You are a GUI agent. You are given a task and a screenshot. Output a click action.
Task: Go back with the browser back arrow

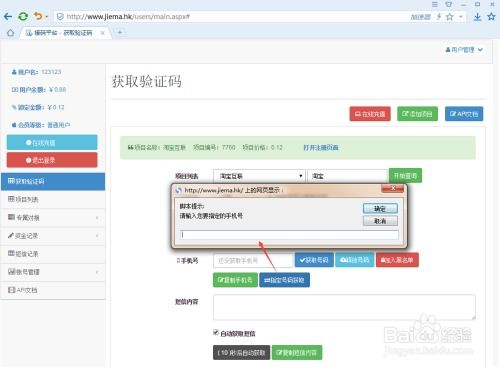(x=8, y=16)
